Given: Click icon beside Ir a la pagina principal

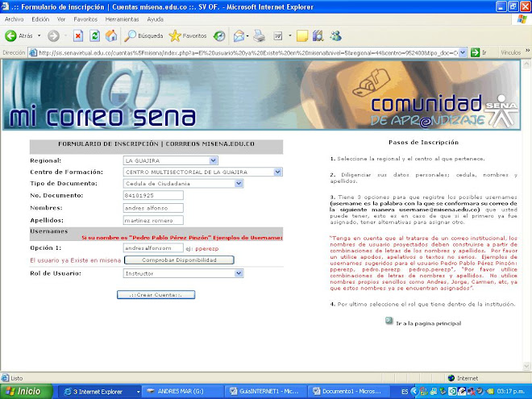Looking at the screenshot, I should [x=389, y=320].
